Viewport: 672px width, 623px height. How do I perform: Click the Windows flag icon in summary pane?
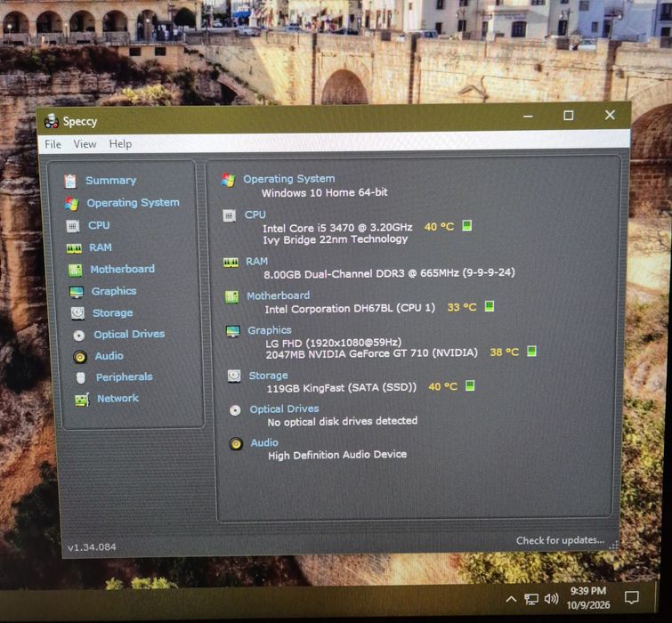pyautogui.click(x=228, y=180)
